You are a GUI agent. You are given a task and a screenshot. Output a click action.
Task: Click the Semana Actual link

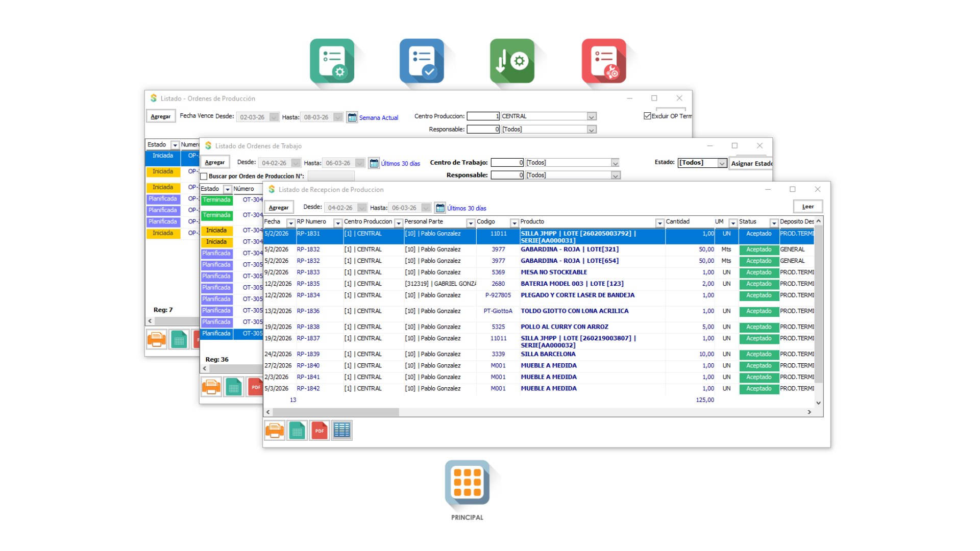[378, 117]
